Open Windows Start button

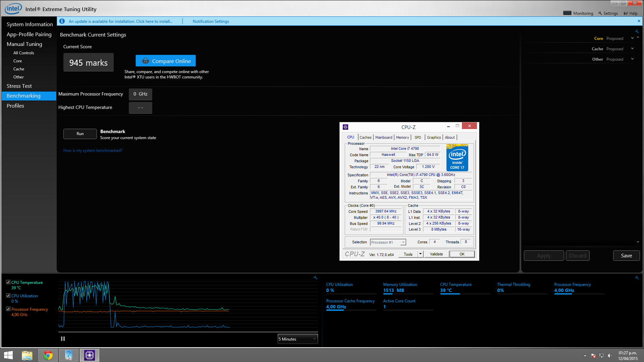pyautogui.click(x=8, y=355)
